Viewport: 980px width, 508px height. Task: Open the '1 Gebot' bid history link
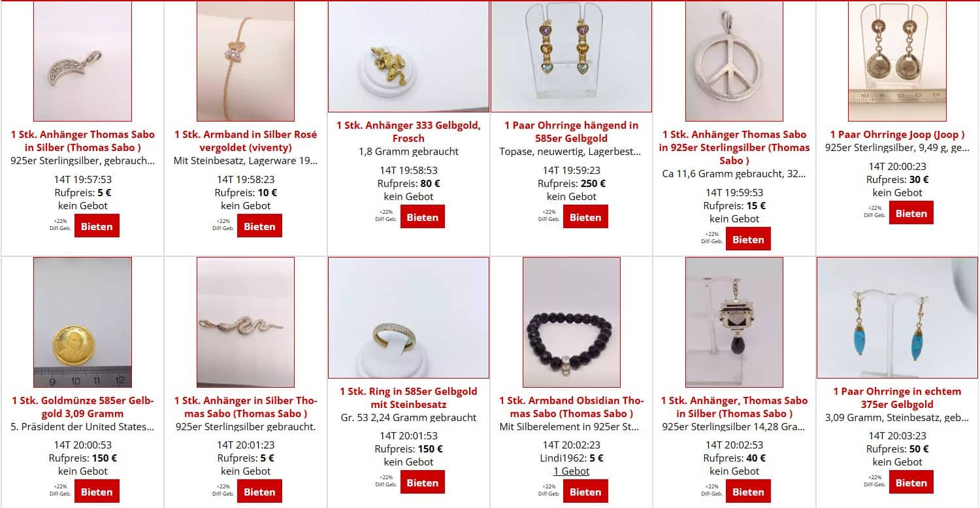[572, 471]
